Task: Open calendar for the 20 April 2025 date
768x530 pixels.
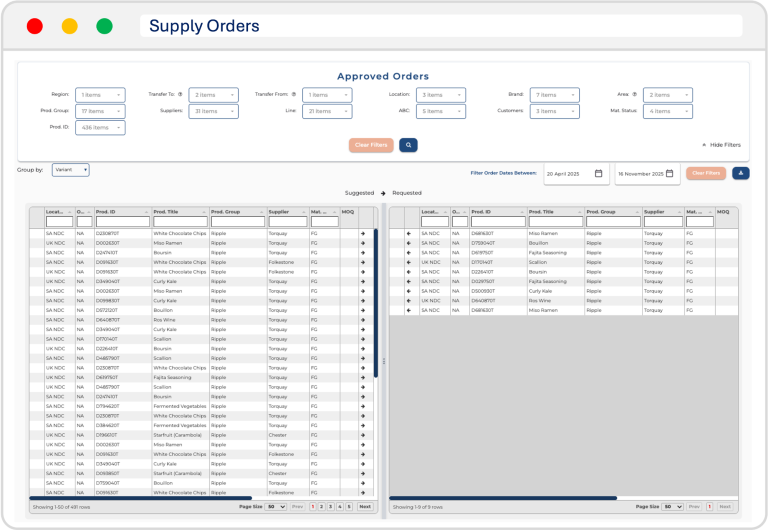Action: pyautogui.click(x=598, y=173)
